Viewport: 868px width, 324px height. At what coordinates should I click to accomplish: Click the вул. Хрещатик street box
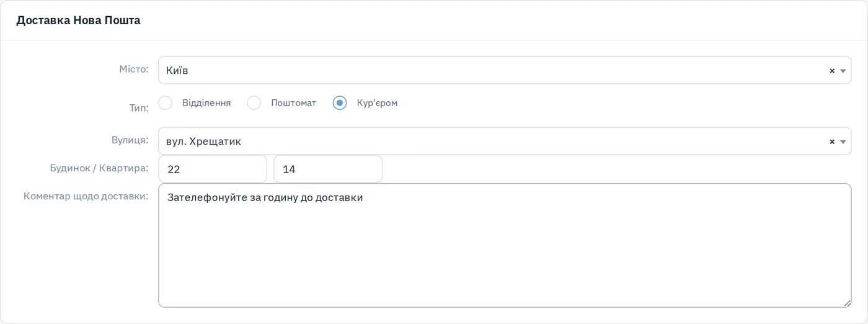[505, 141]
